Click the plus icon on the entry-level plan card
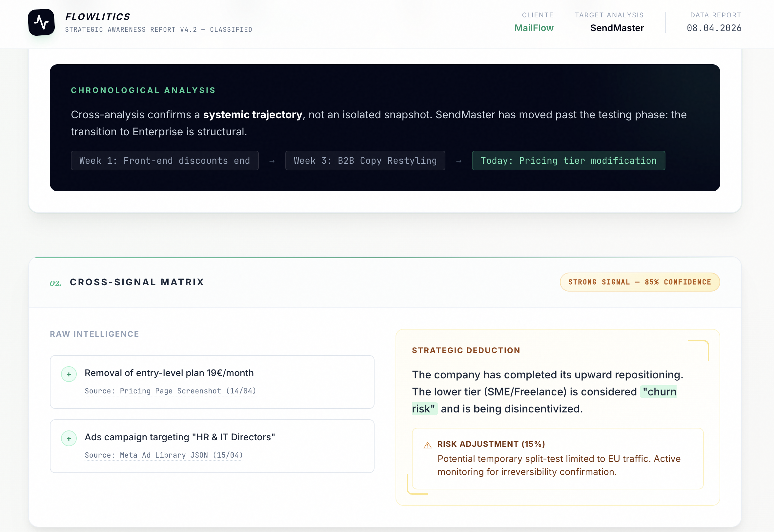The width and height of the screenshot is (774, 532). pos(69,374)
